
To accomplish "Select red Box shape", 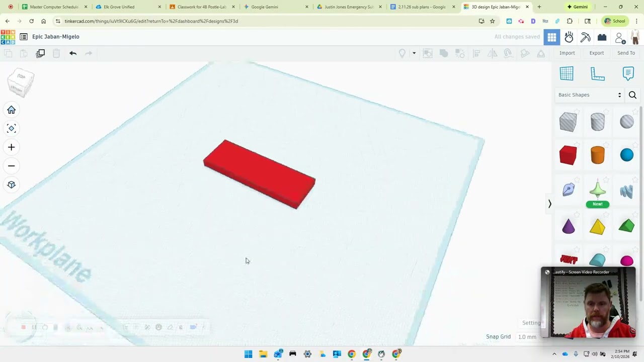I will pyautogui.click(x=568, y=155).
